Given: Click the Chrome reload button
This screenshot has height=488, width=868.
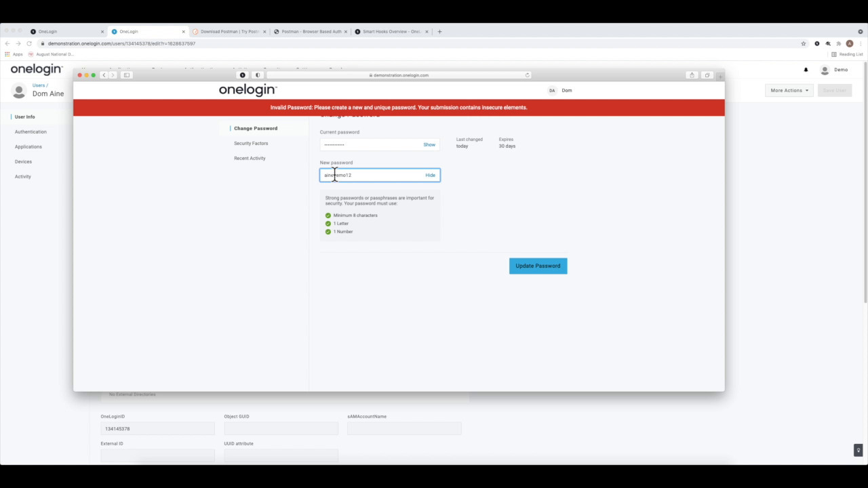Looking at the screenshot, I should tap(29, 43).
